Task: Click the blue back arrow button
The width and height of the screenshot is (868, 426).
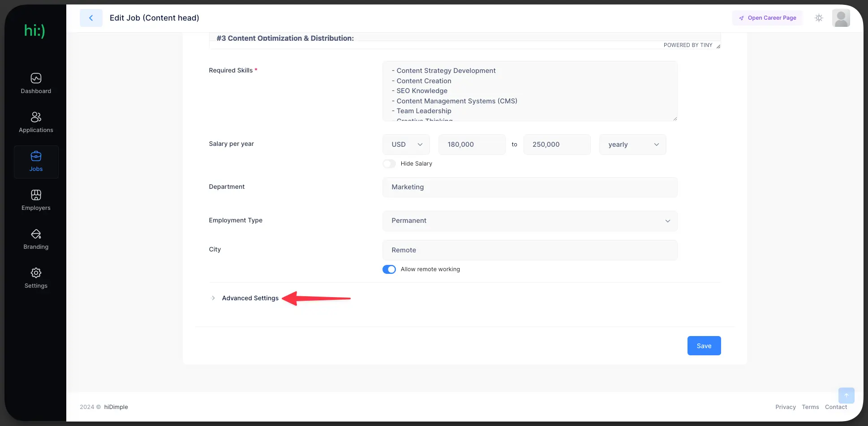Action: (91, 18)
